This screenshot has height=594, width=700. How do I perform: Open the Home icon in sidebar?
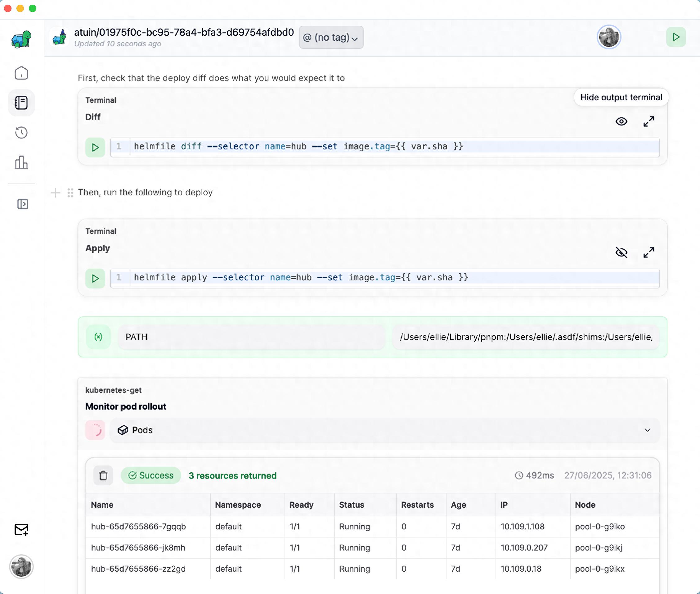click(x=21, y=73)
